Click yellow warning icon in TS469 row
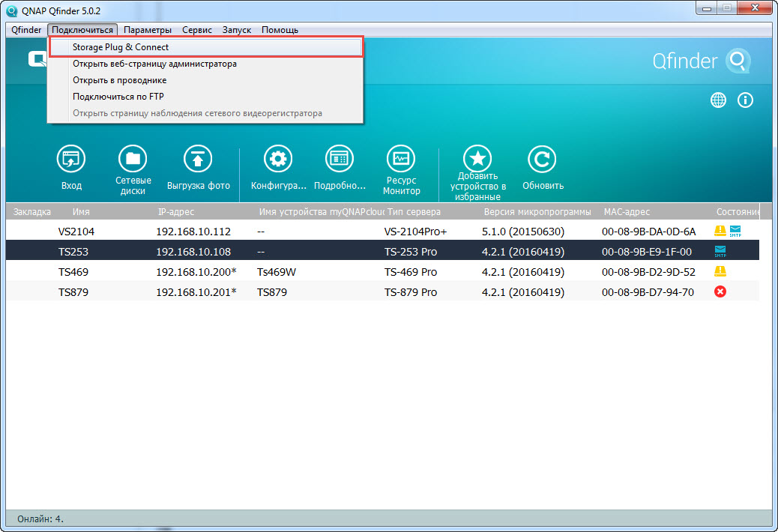The height and width of the screenshot is (532, 778). coord(720,271)
